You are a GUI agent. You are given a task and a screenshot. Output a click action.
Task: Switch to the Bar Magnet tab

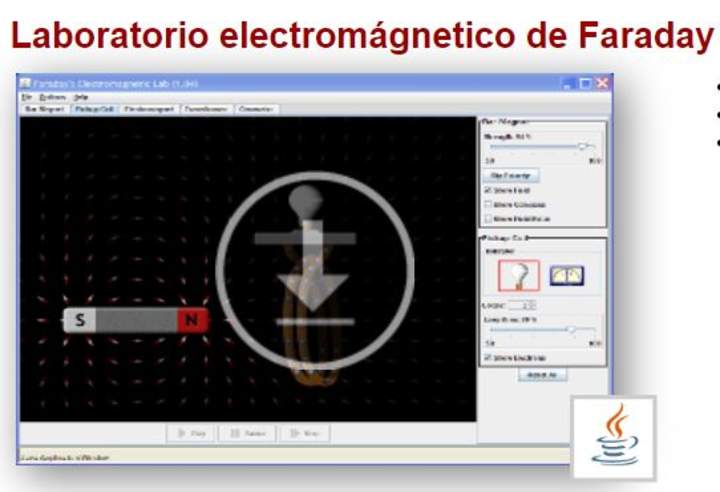click(x=44, y=109)
